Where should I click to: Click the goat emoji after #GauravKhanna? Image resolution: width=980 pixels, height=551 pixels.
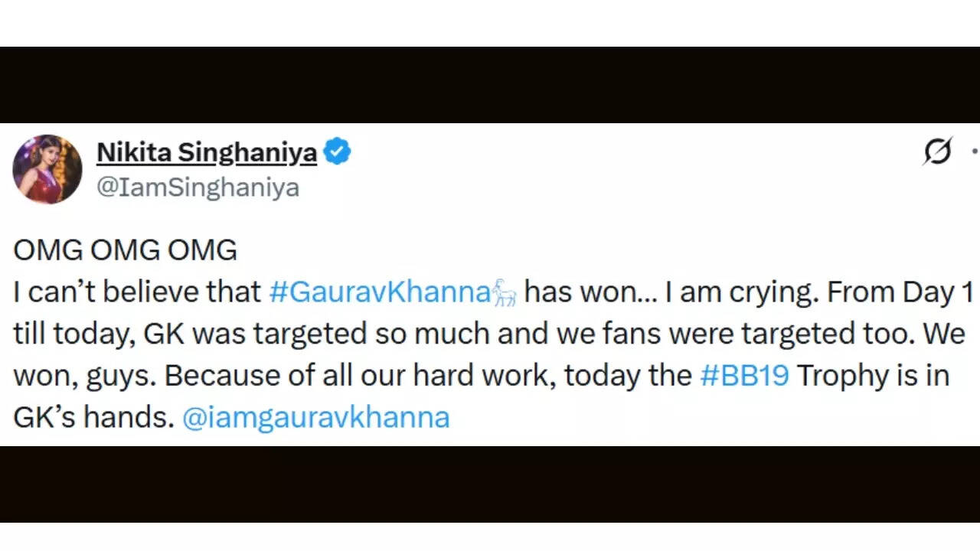(x=505, y=293)
